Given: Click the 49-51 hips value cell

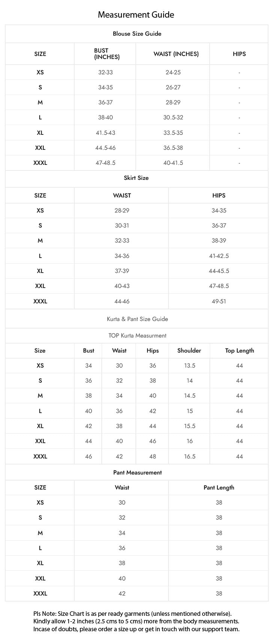Looking at the screenshot, I should coord(219,301).
